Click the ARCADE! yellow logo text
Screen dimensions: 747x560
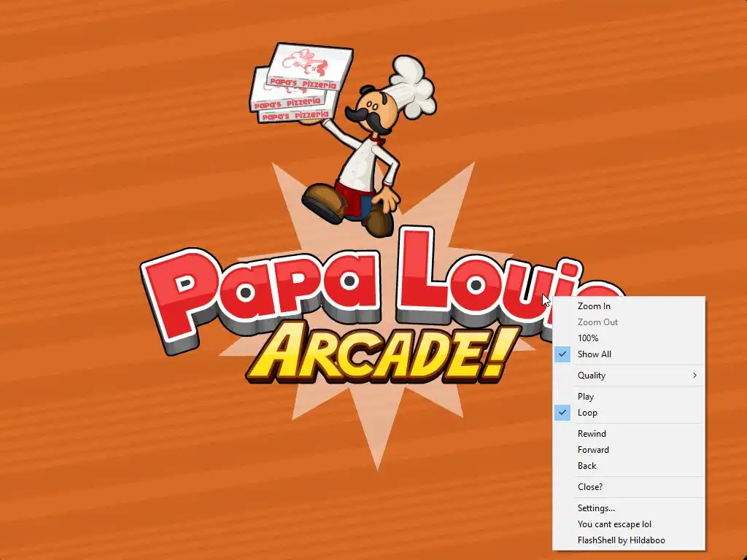coord(382,354)
